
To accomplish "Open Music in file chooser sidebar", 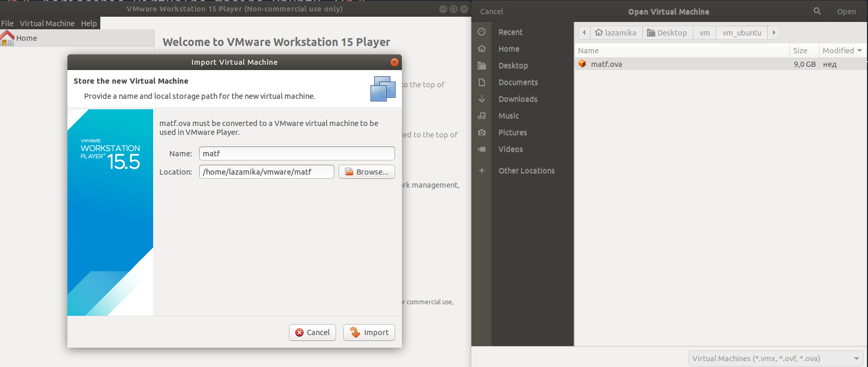I will [508, 116].
